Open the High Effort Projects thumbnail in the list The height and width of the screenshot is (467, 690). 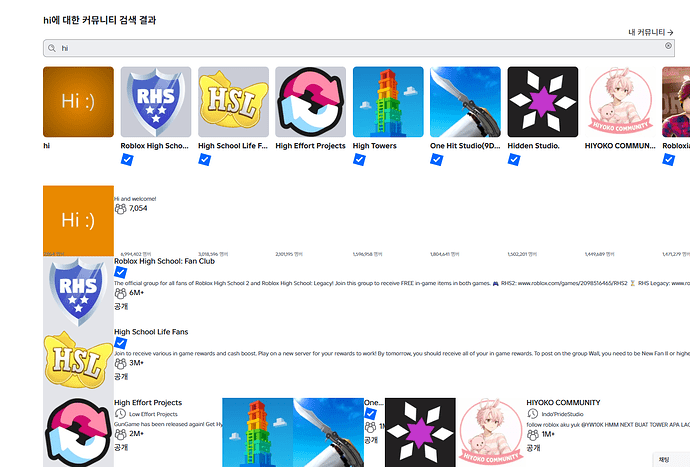78,433
